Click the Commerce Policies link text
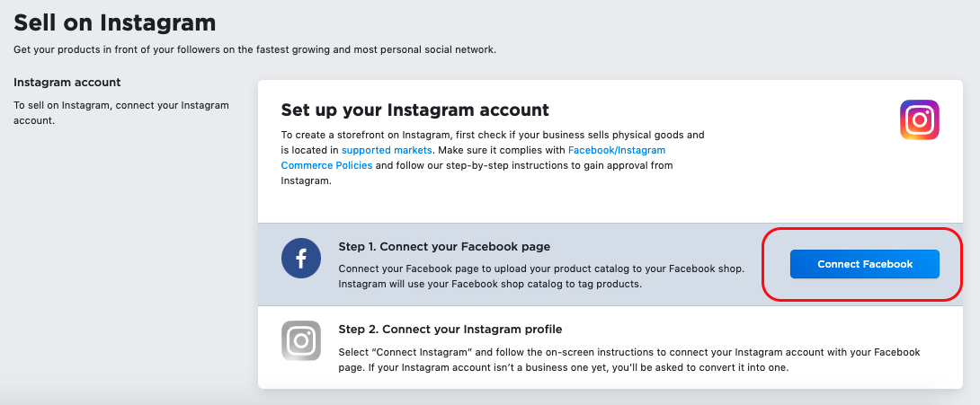 click(x=326, y=165)
